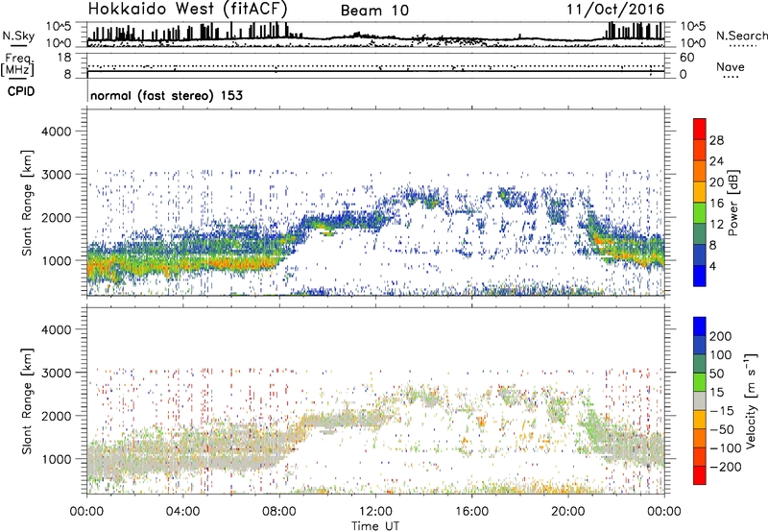Click the '-15' velocity colorbar label
This screenshot has height=532, width=768.
[721, 411]
